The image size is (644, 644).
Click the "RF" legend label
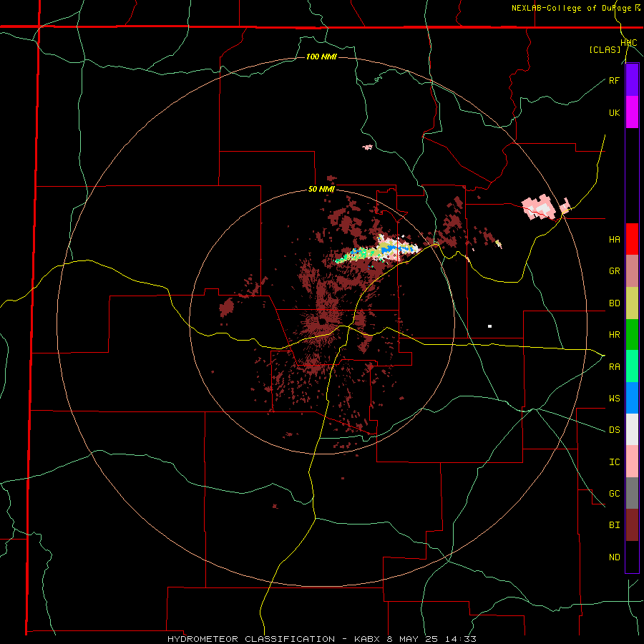[x=614, y=80]
